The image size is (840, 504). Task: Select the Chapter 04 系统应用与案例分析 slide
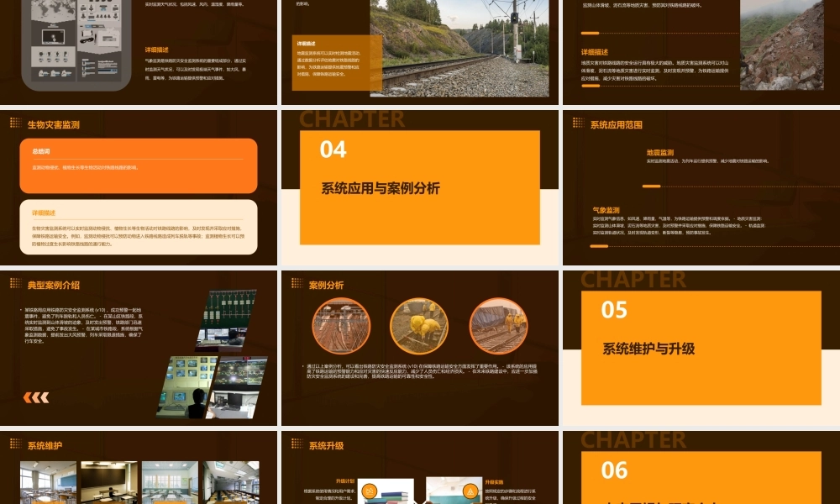coord(419,187)
